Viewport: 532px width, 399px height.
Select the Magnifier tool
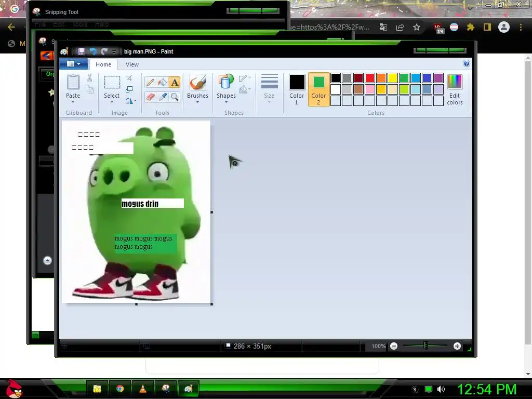click(x=175, y=97)
